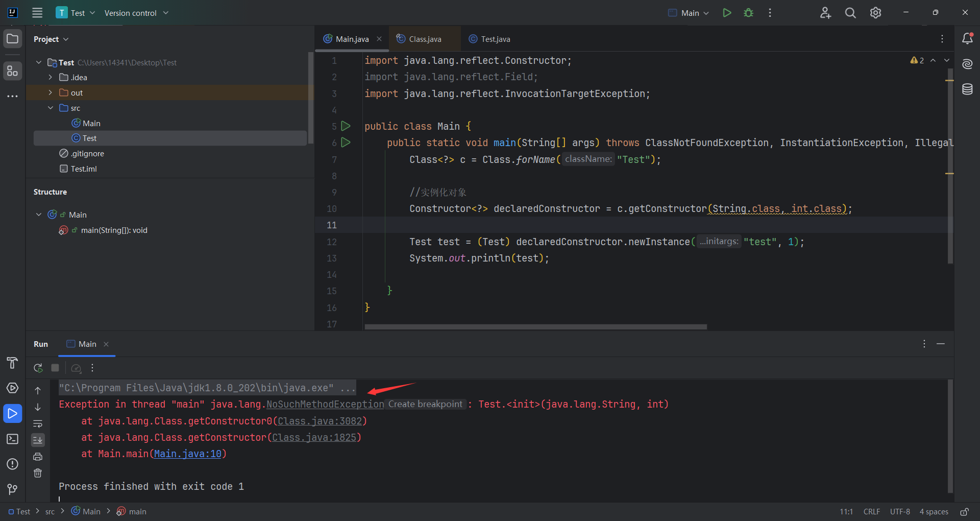980x521 pixels.
Task: Open the Main.java:10 stack link
Action: (x=188, y=454)
